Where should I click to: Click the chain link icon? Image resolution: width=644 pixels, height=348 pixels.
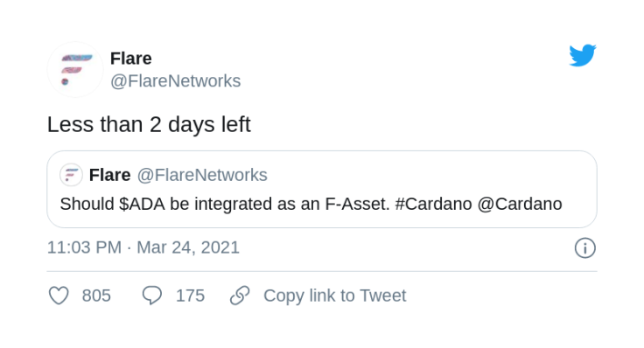click(240, 296)
